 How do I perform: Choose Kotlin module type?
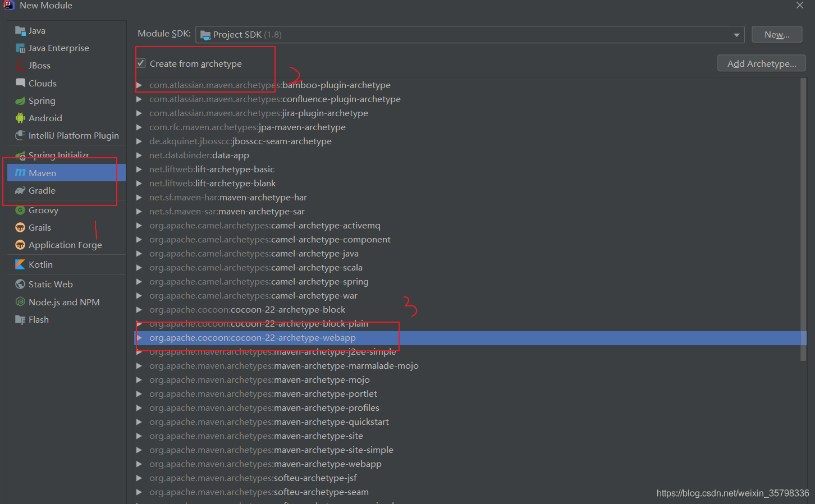[x=67, y=264]
